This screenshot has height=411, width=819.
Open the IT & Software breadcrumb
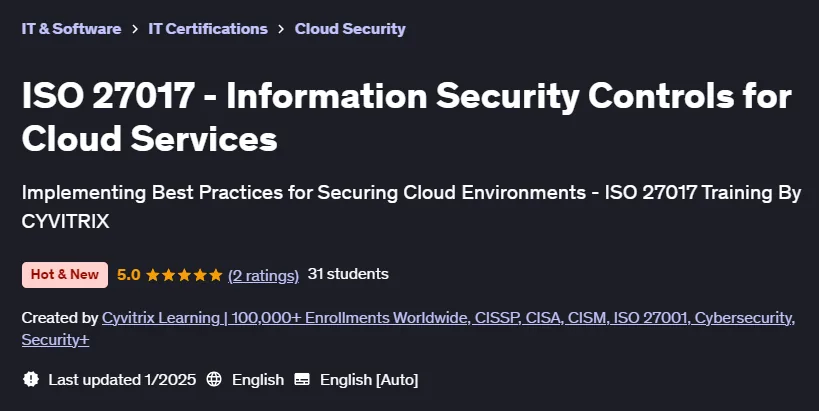(x=71, y=29)
